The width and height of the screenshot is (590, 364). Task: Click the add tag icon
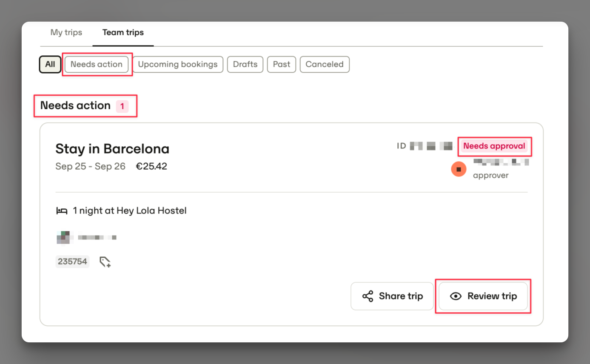click(x=105, y=262)
